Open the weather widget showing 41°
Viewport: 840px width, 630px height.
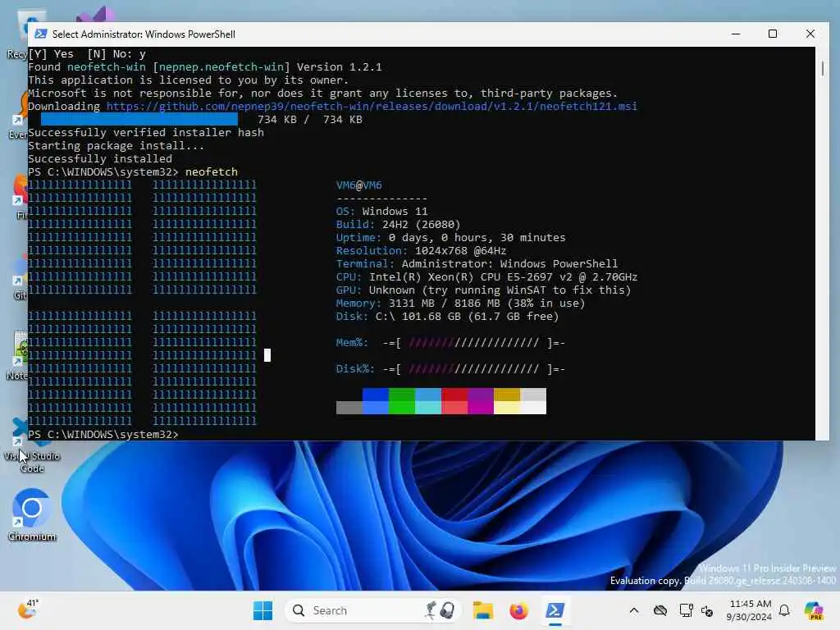tap(28, 609)
